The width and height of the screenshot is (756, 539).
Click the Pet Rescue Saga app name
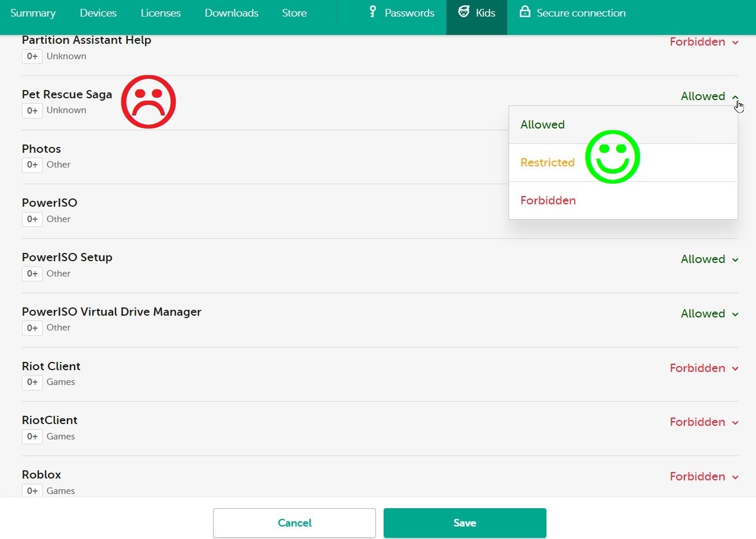[67, 94]
